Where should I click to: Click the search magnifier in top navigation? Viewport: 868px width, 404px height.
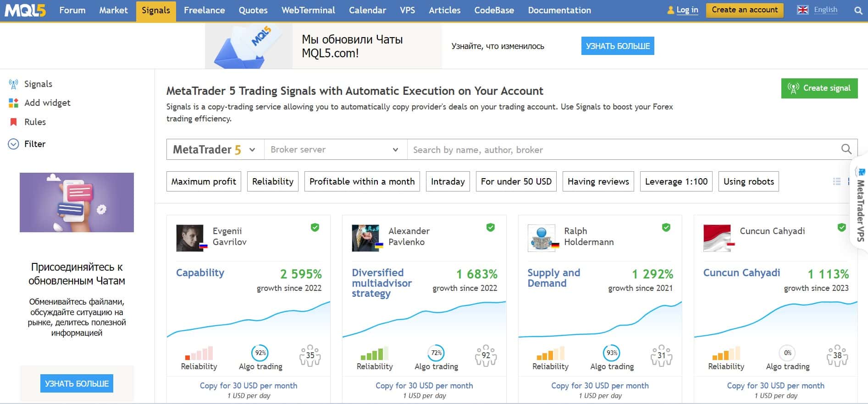tap(858, 10)
